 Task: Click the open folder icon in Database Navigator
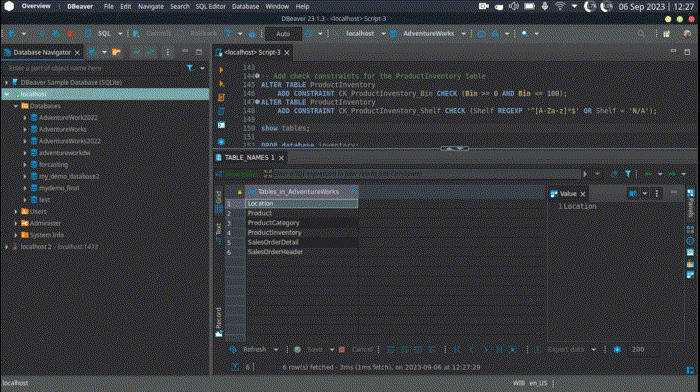pos(116,52)
